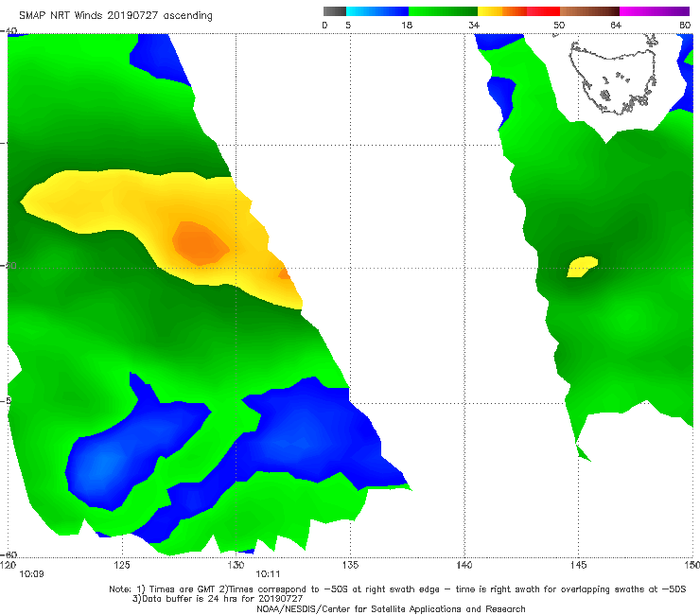Click the color bar label '18'
This screenshot has height=615, width=700.
(407, 26)
